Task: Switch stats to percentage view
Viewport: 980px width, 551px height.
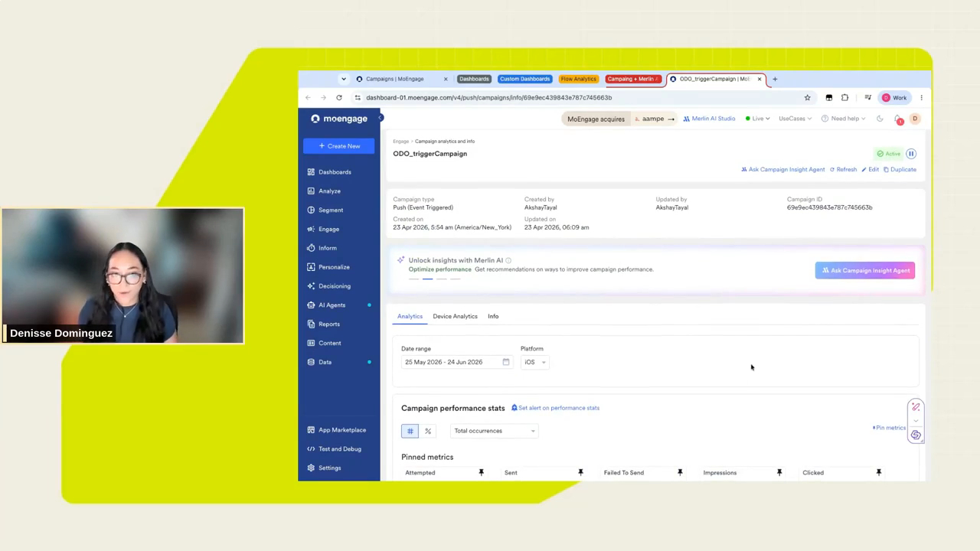Action: (x=428, y=431)
